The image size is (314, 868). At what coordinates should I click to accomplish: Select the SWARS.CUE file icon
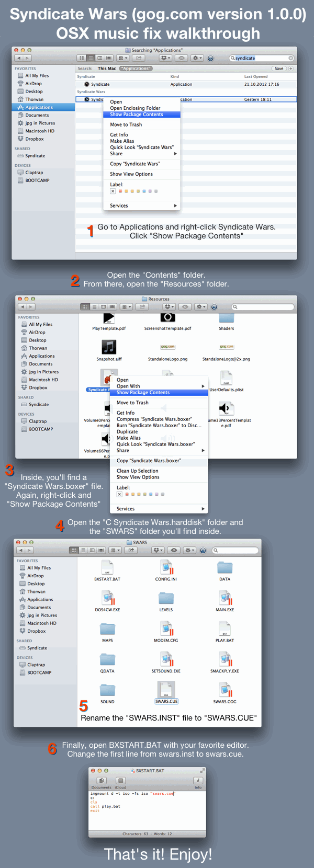tap(166, 690)
